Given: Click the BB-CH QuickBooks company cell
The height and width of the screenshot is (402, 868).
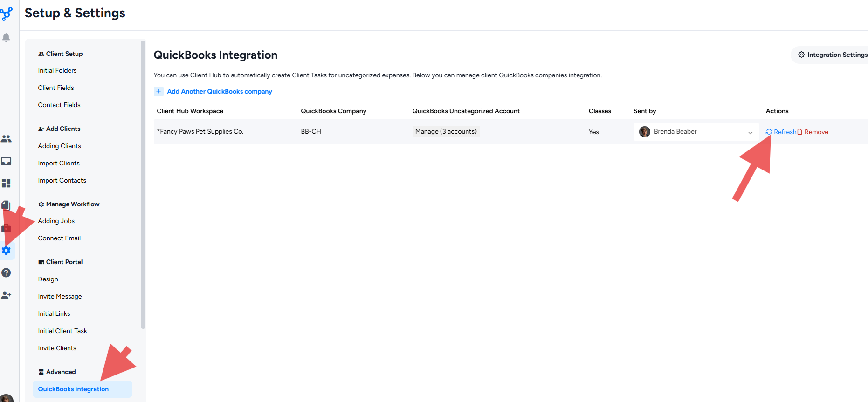Looking at the screenshot, I should coord(311,131).
